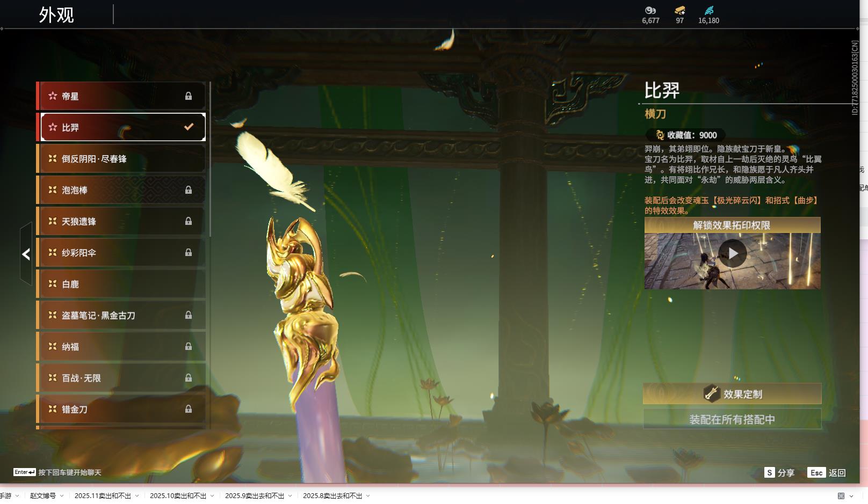
Task: Click the lock icon on 帝星 row
Action: tap(189, 96)
